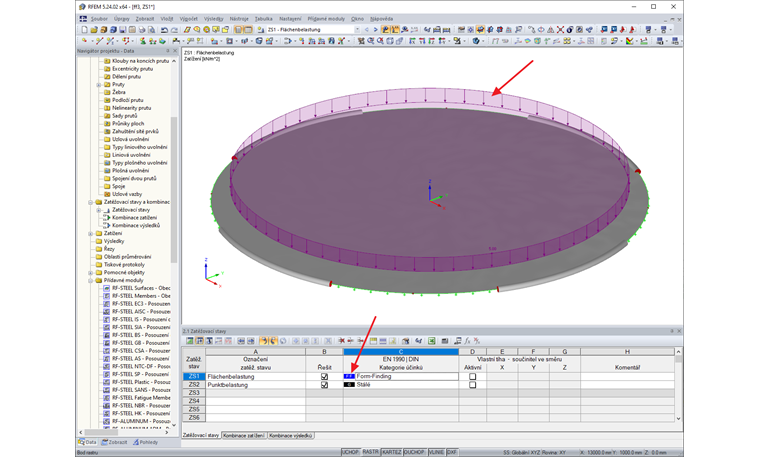Screen dimensions: 760x457
Task: Expand the Pruty tree node
Action: (98, 84)
